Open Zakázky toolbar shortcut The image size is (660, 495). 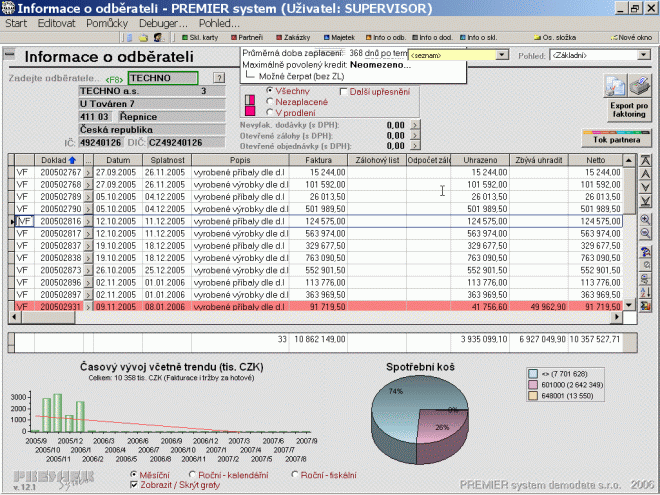293,37
